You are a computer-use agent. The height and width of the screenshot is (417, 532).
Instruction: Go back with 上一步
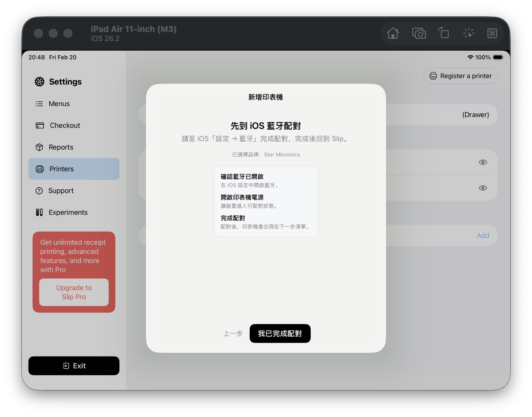(233, 334)
